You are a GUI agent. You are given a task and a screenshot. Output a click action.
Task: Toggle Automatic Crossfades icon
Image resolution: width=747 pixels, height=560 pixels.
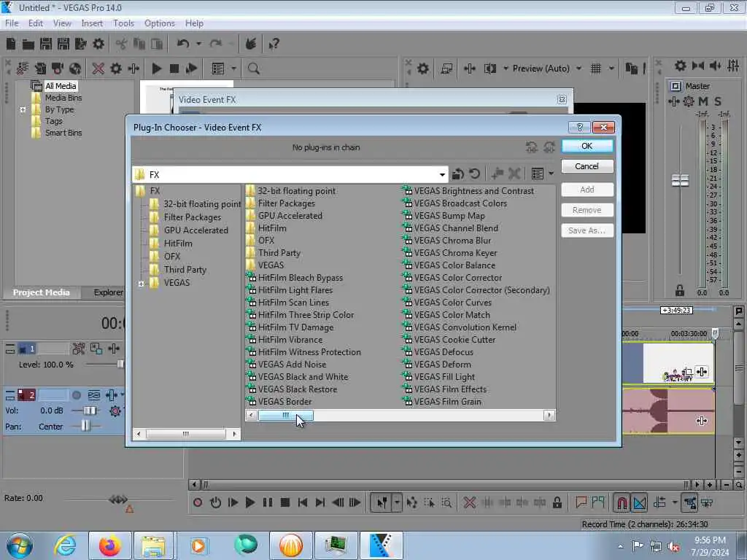point(639,503)
